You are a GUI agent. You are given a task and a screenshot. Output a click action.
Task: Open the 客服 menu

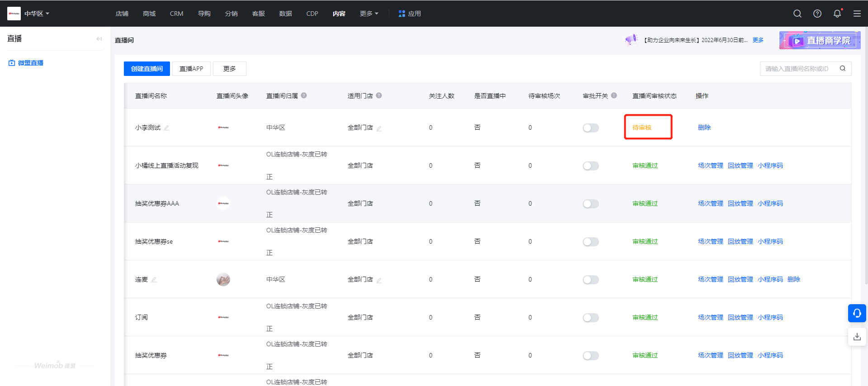[x=259, y=14]
